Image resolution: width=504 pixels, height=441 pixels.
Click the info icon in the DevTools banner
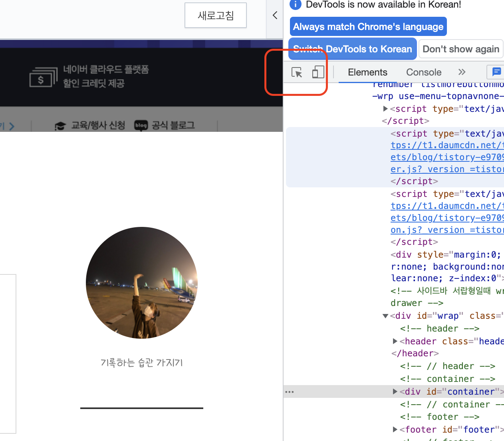295,4
